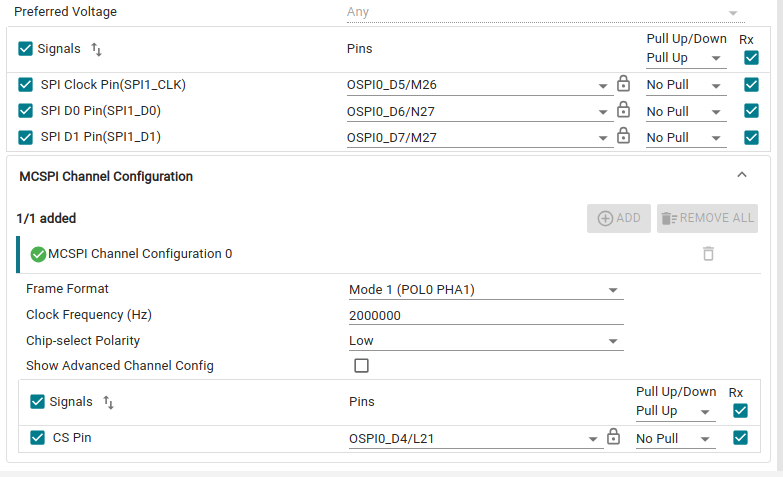This screenshot has width=783, height=477.
Task: Sort top Signals list via arrows icon
Action: [96, 49]
